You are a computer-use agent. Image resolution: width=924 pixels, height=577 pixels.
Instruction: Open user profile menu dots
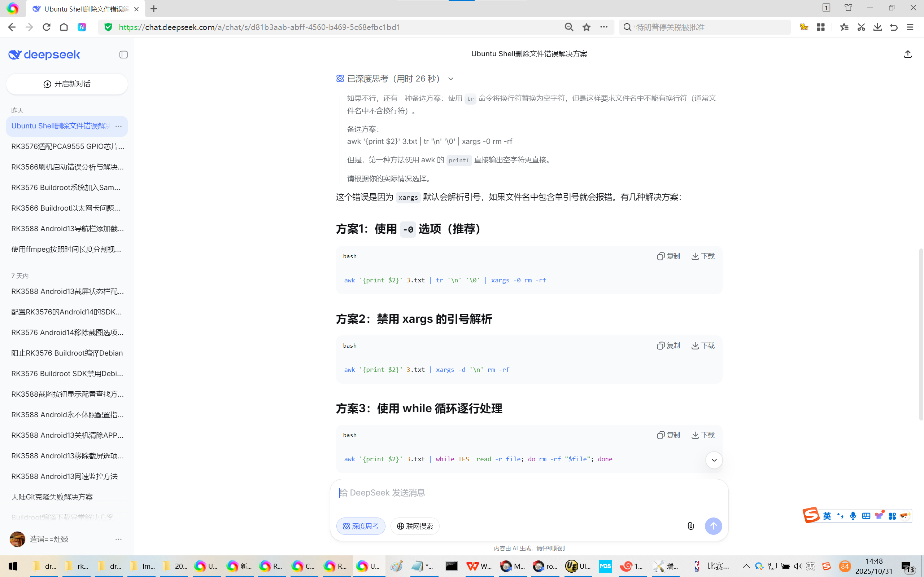click(118, 539)
